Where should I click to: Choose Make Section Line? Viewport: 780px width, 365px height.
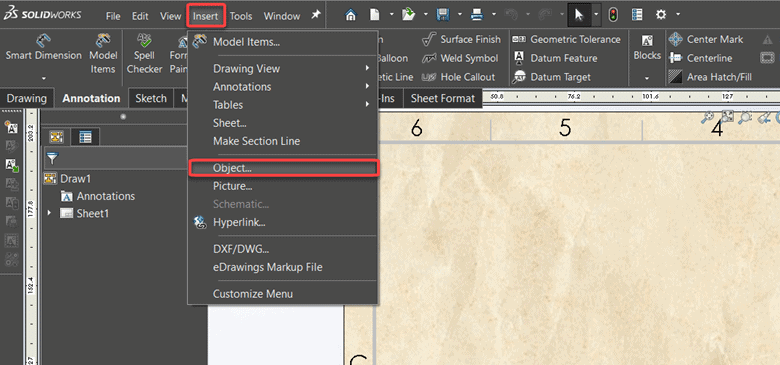pos(283,141)
